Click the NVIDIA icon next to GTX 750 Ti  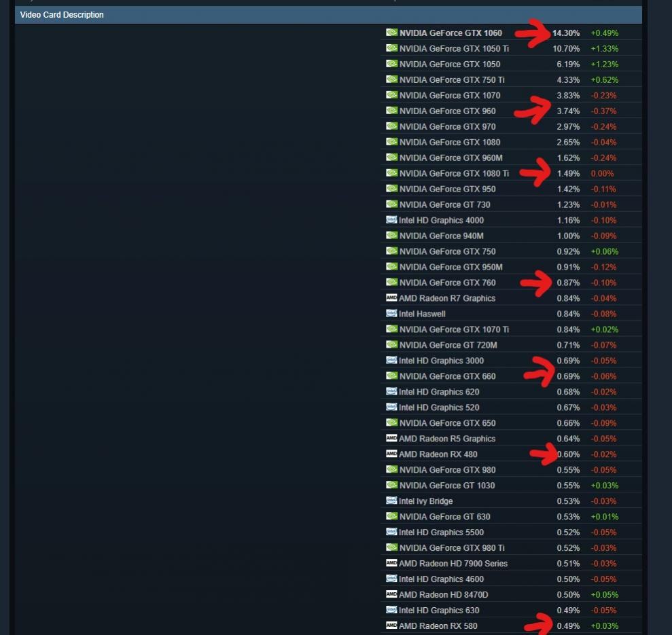pos(391,79)
